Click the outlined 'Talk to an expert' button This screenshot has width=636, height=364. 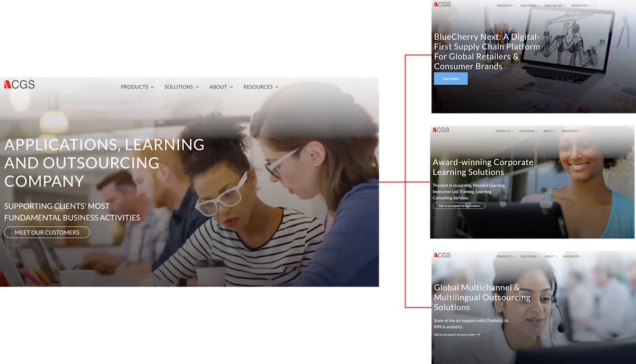(459, 206)
